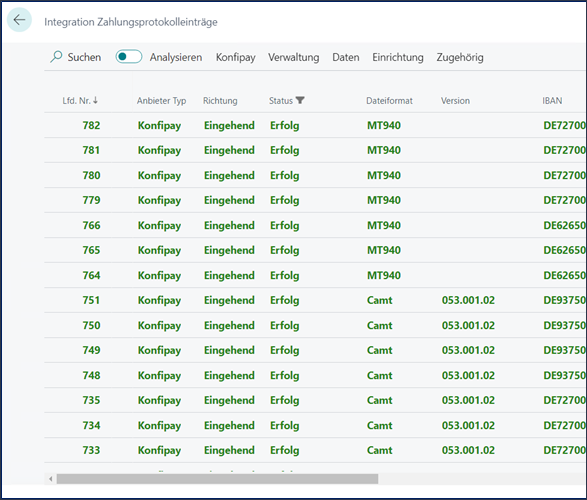Open the Verwaltung menu
Screen dimensions: 587x500
(294, 57)
